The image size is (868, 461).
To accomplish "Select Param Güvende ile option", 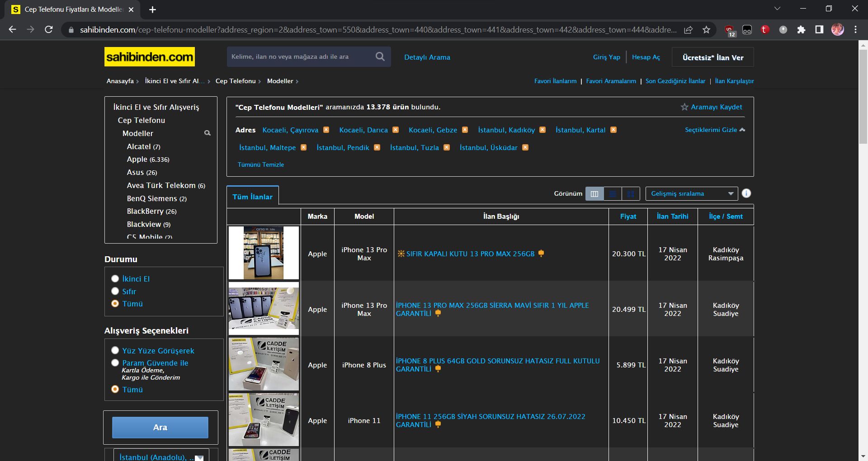I will tap(115, 362).
